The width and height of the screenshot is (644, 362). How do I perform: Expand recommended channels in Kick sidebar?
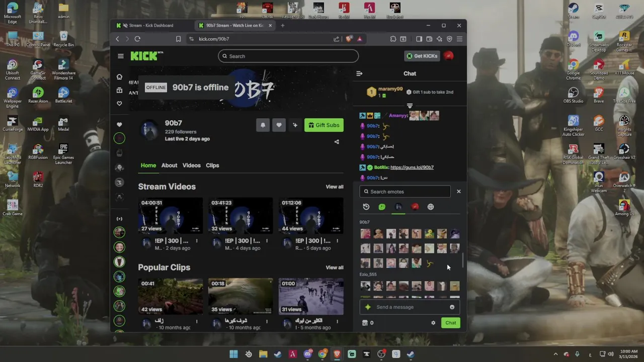pyautogui.click(x=119, y=219)
